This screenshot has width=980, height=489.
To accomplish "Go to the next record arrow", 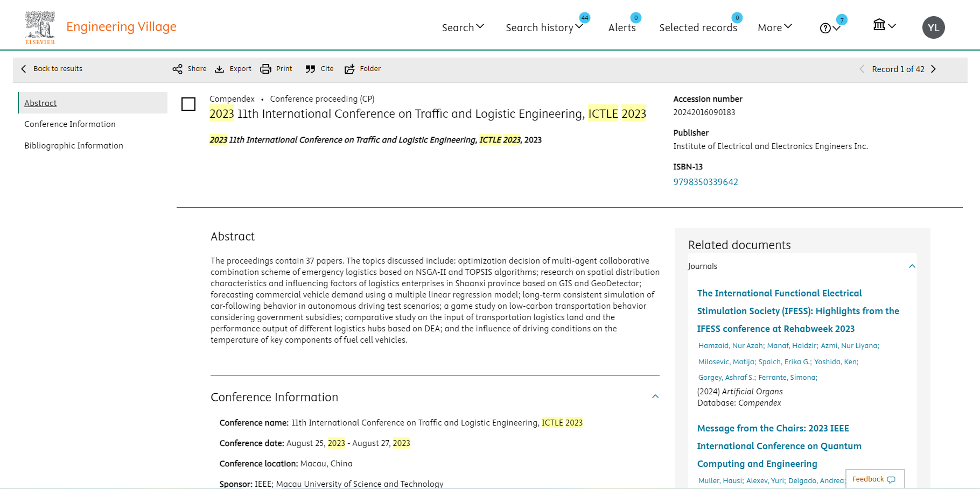I will (933, 69).
